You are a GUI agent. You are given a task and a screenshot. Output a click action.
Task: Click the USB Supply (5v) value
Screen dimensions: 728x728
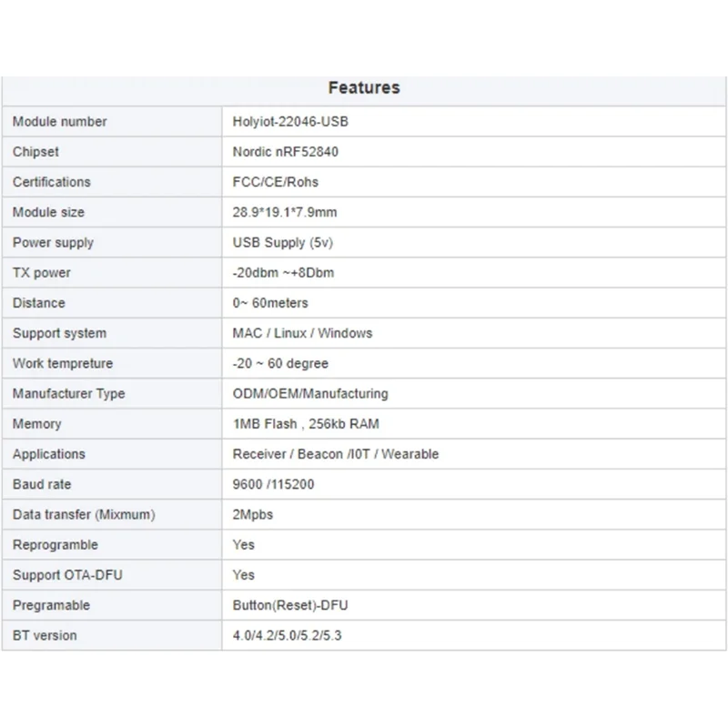tap(280, 243)
